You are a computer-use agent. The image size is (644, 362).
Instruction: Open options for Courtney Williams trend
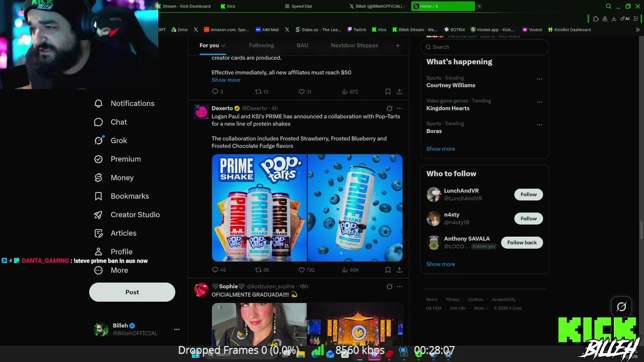pyautogui.click(x=539, y=79)
